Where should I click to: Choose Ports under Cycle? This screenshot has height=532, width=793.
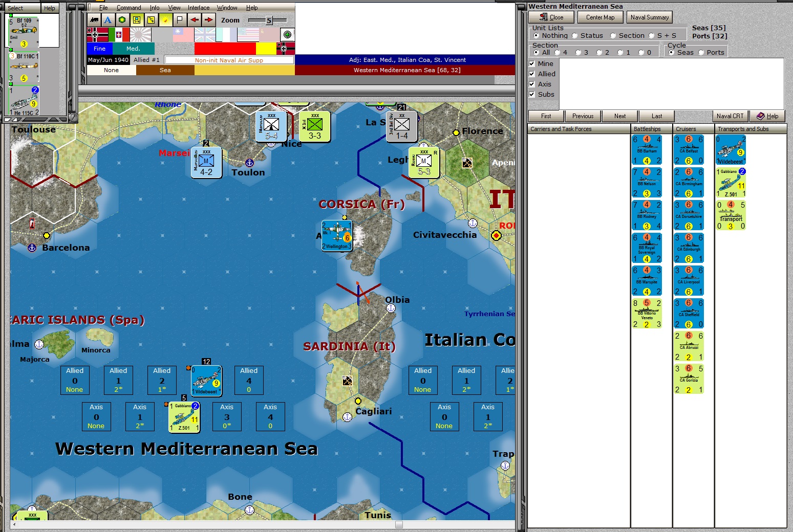pos(712,53)
